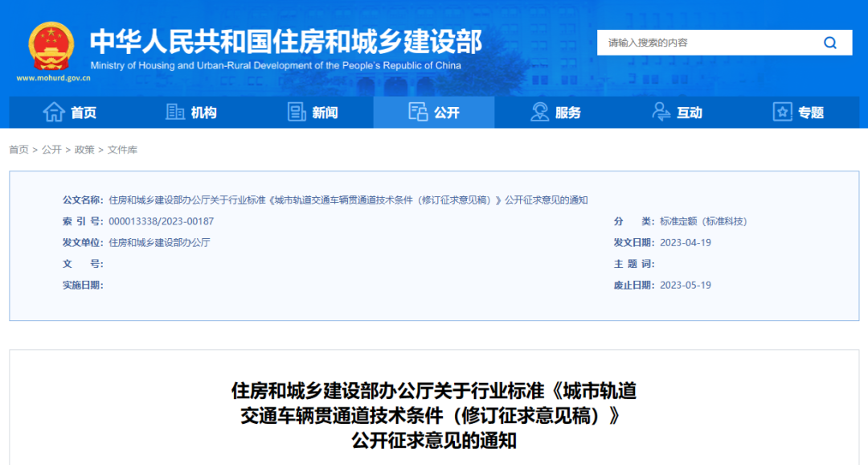Screen dimensions: 868x465
Task: Type in the 请输入搜索的内容 search box
Action: (706, 43)
